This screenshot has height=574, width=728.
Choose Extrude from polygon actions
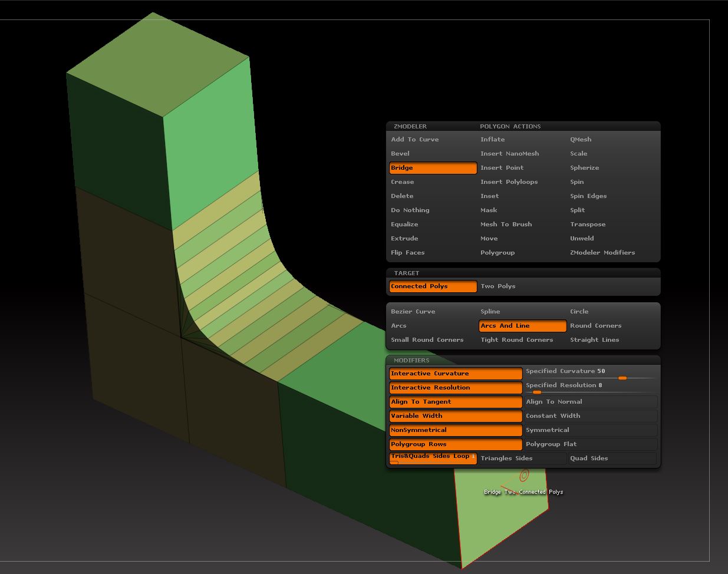[404, 239]
